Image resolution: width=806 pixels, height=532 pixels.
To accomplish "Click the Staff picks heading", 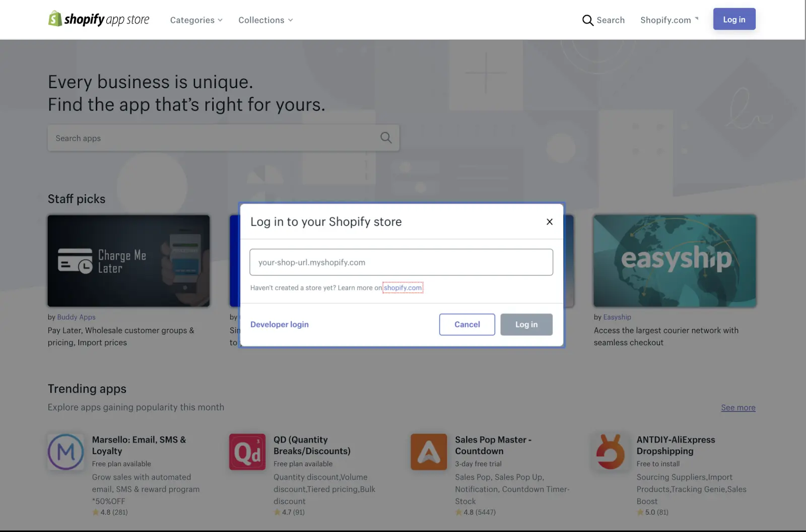I will coord(77,199).
